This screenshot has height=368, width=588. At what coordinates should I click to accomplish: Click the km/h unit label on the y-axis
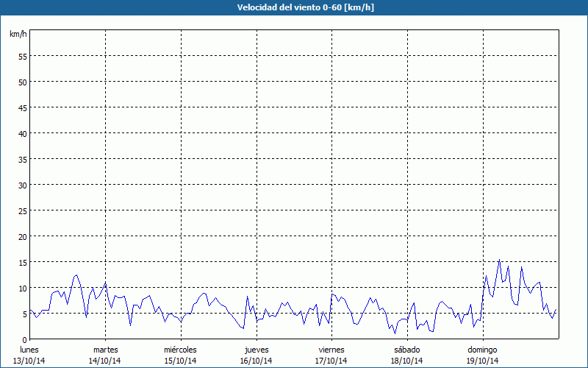(18, 35)
